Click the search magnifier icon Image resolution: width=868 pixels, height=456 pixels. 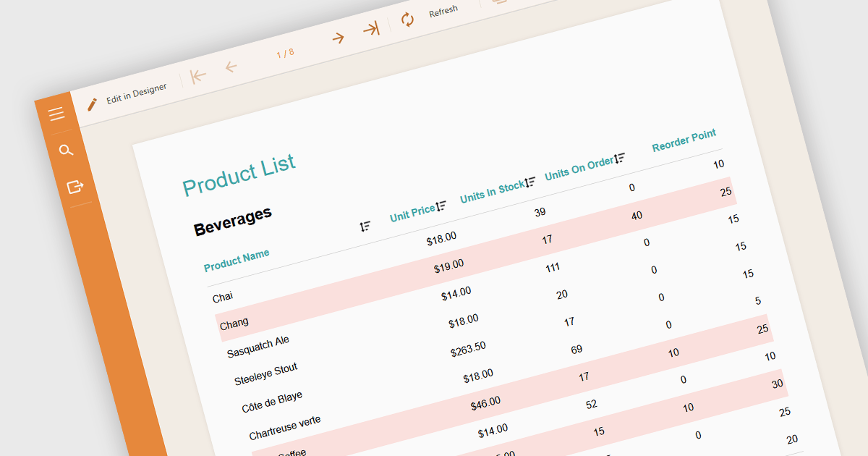[x=66, y=151]
